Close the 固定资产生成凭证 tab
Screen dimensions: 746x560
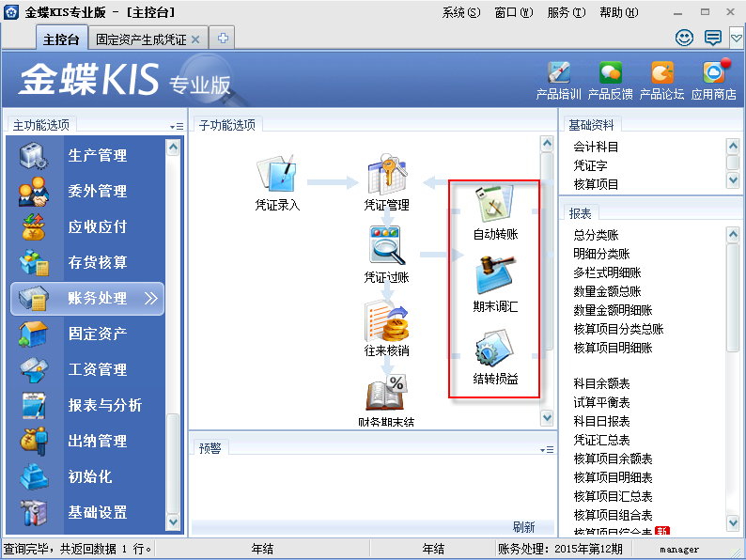(x=195, y=39)
